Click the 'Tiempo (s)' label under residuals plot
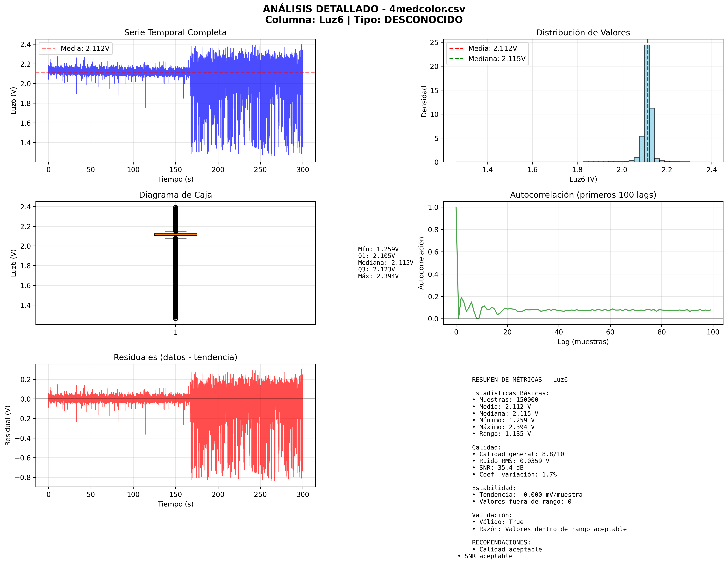This screenshot has width=728, height=571. 175,504
